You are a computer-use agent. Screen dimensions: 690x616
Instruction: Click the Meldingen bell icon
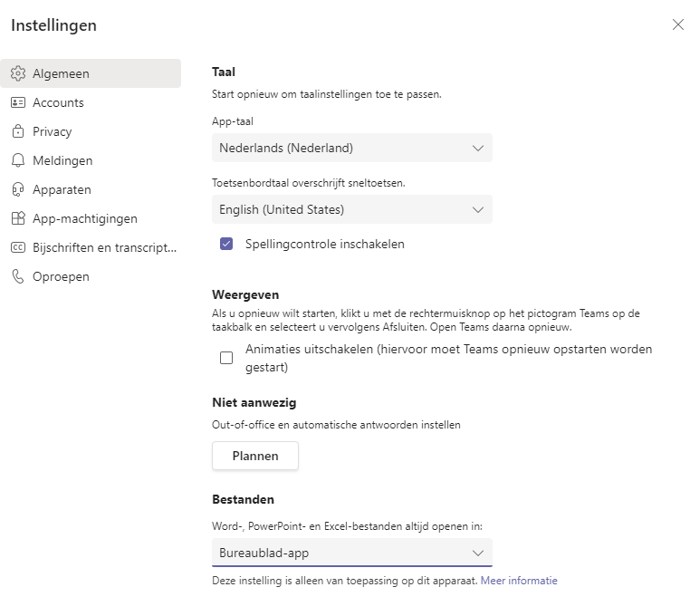click(18, 160)
